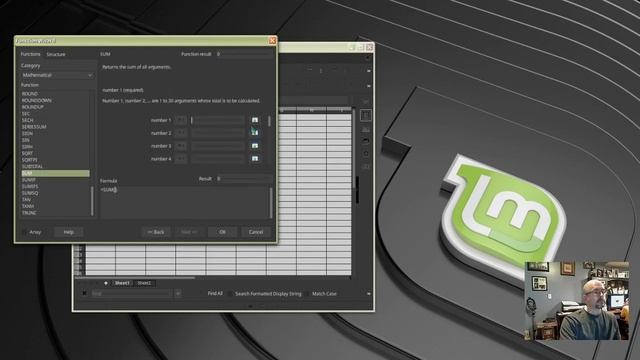640x360 pixels.
Task: Click into the number 1 input field
Action: coord(218,120)
